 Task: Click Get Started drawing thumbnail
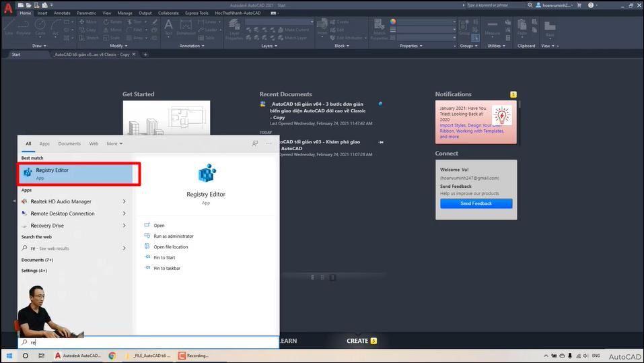[166, 118]
